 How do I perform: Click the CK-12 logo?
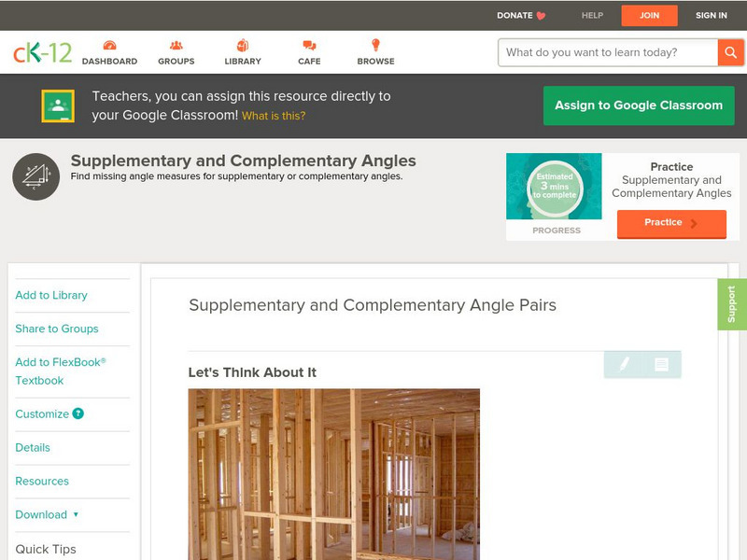tap(42, 52)
